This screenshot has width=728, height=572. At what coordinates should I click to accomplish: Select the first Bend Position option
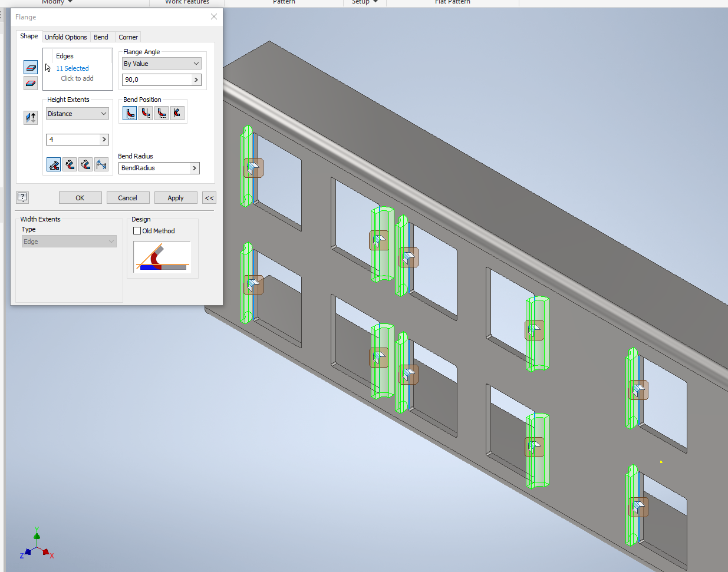(x=130, y=113)
